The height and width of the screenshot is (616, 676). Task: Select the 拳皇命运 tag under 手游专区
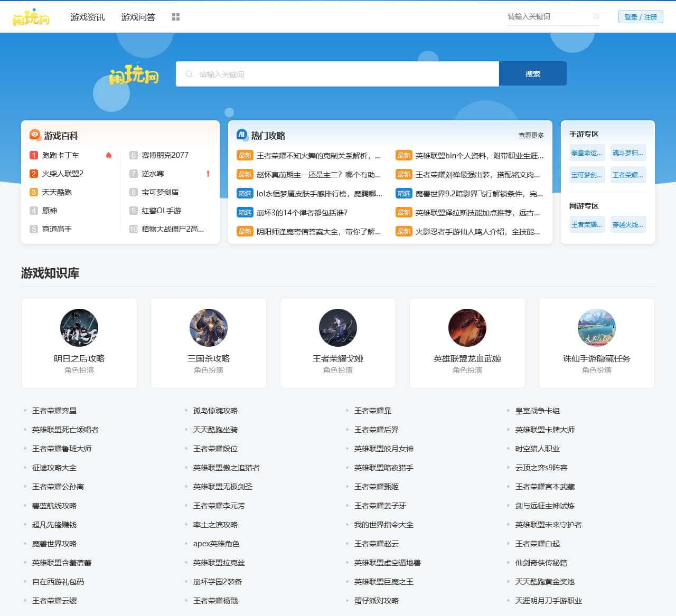pos(587,153)
